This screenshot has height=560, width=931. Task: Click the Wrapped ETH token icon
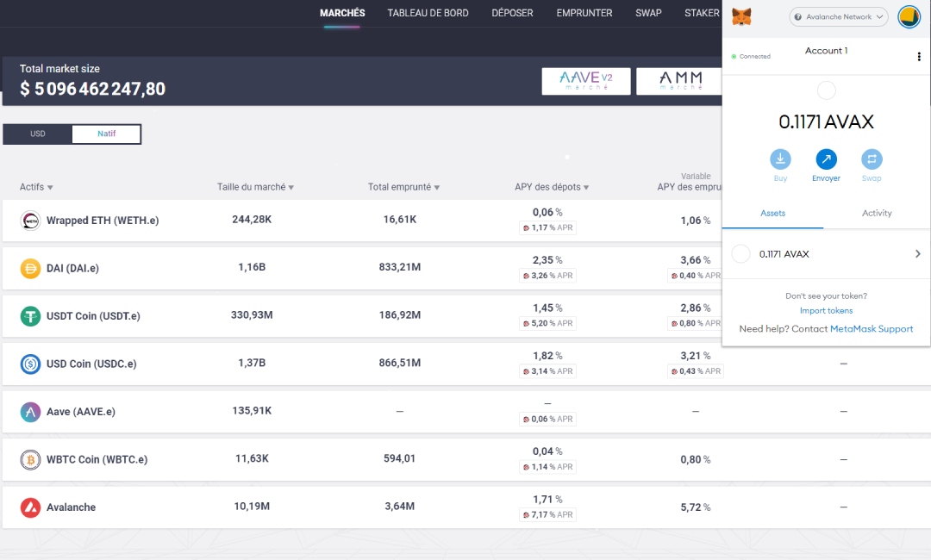tap(30, 221)
